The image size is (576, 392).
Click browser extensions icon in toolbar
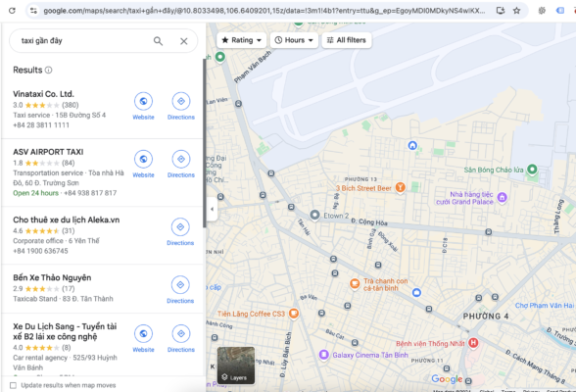pyautogui.click(x=542, y=11)
